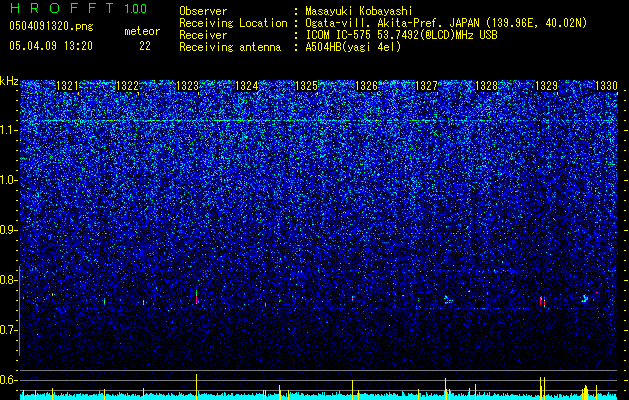Image resolution: width=629 pixels, height=400 pixels.
Task: Click the A504HB(yagi 4el) antenna text
Action: point(353,47)
